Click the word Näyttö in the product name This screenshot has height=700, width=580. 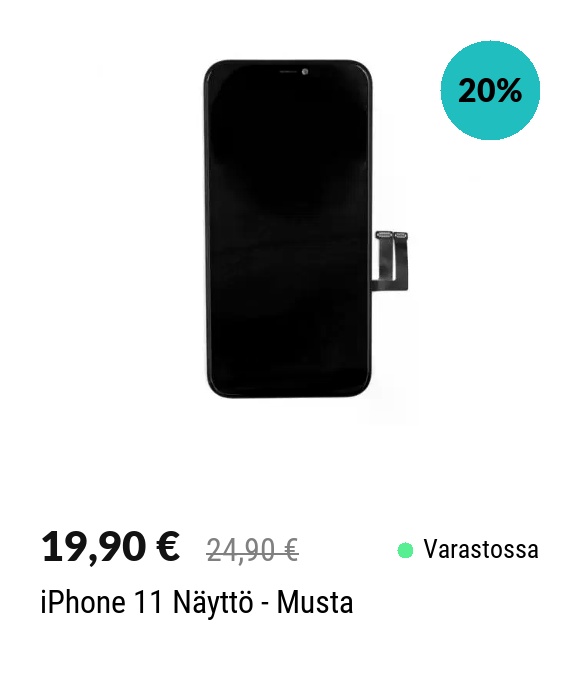point(213,602)
